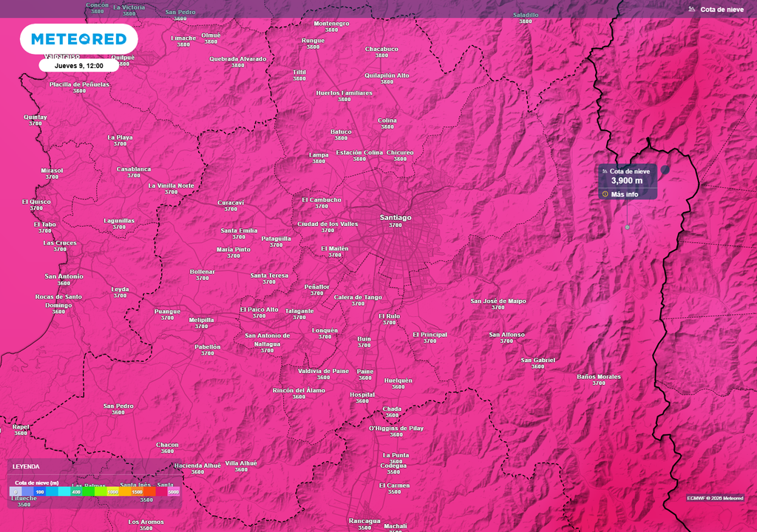The height and width of the screenshot is (532, 757).
Task: Click the Olmué label
Action: 211,35
